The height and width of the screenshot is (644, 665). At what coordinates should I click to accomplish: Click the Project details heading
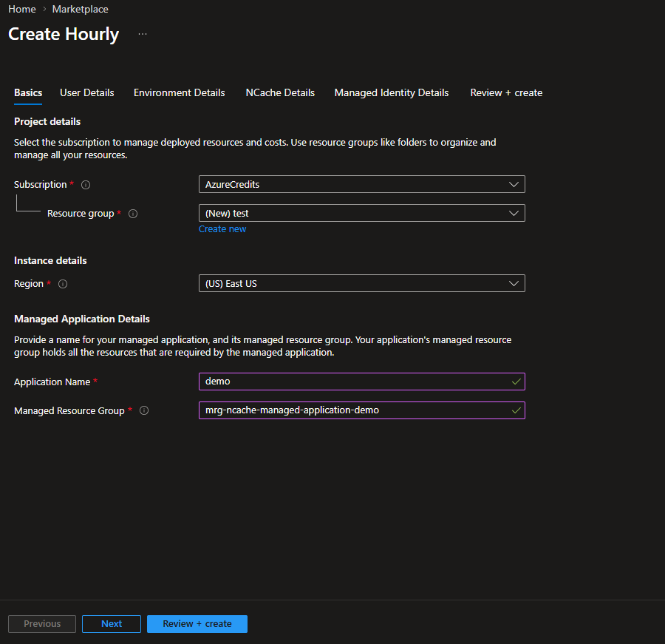tap(47, 121)
